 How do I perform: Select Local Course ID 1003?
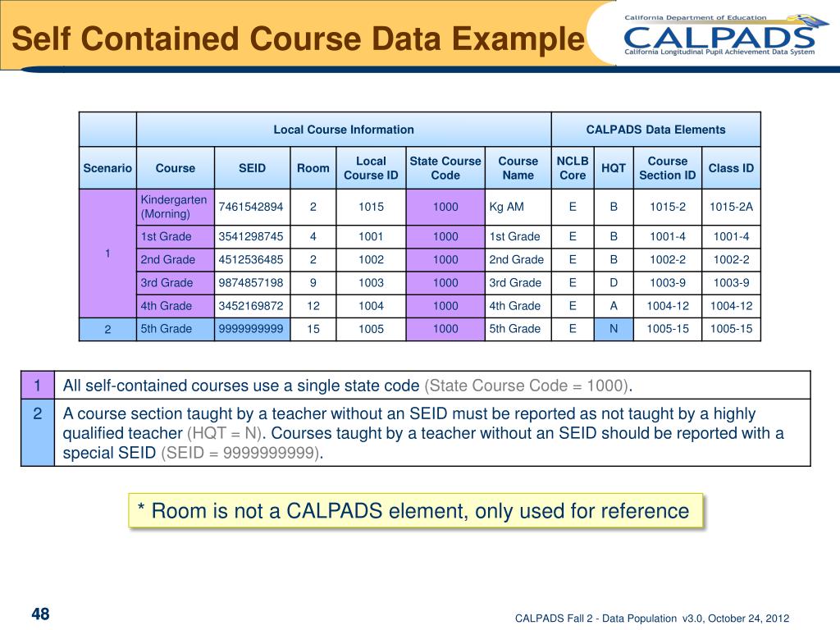(x=371, y=283)
